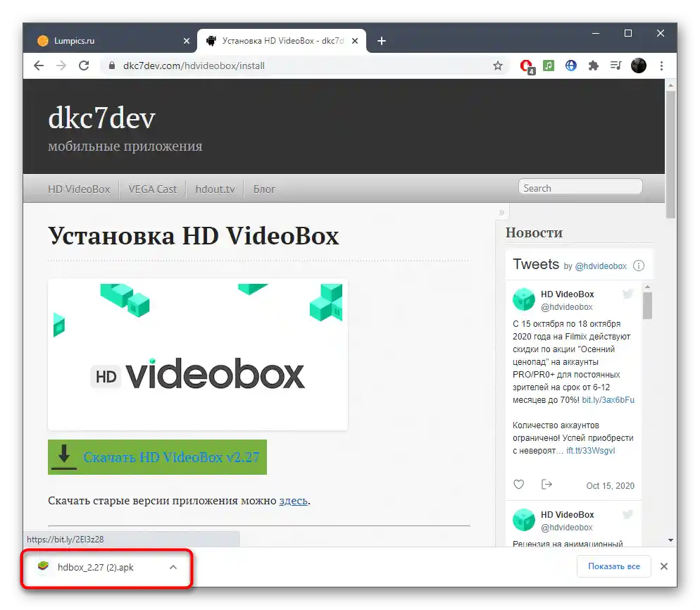Screen dimensions: 700x610
Task: Close the downloads bar
Action: point(664,566)
